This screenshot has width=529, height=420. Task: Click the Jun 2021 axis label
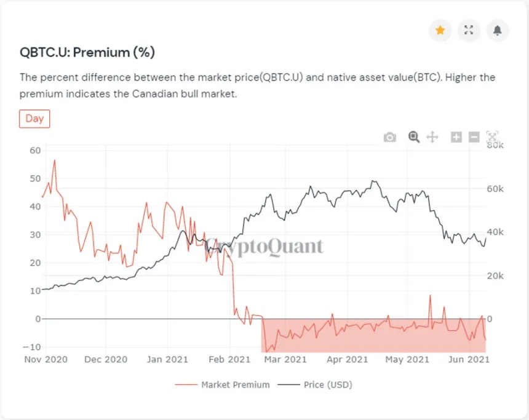468,359
